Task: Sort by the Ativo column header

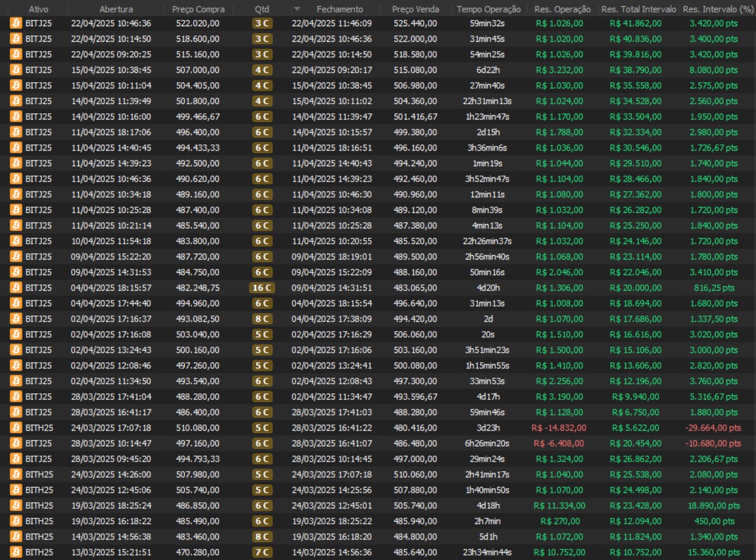Action: pyautogui.click(x=38, y=9)
